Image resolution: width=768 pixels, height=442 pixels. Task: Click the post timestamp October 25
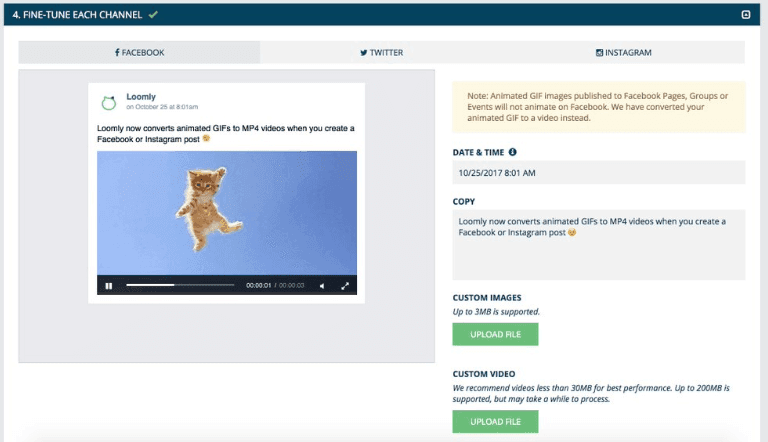(x=162, y=107)
